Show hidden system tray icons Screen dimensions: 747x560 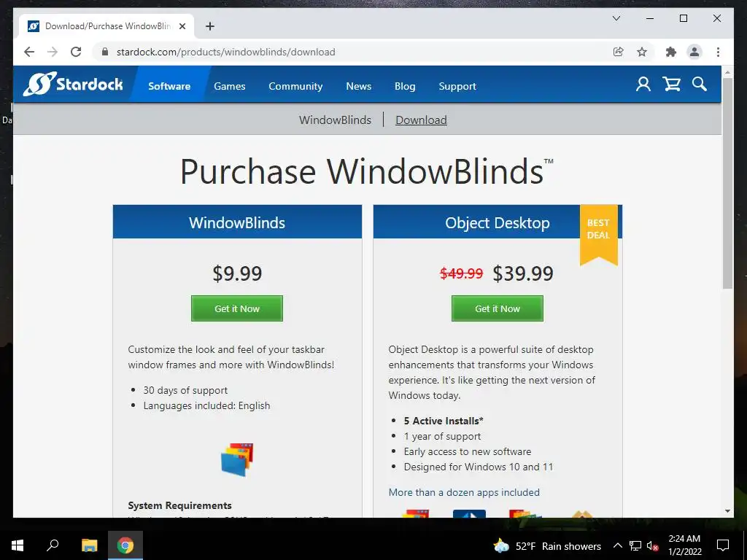coord(617,545)
